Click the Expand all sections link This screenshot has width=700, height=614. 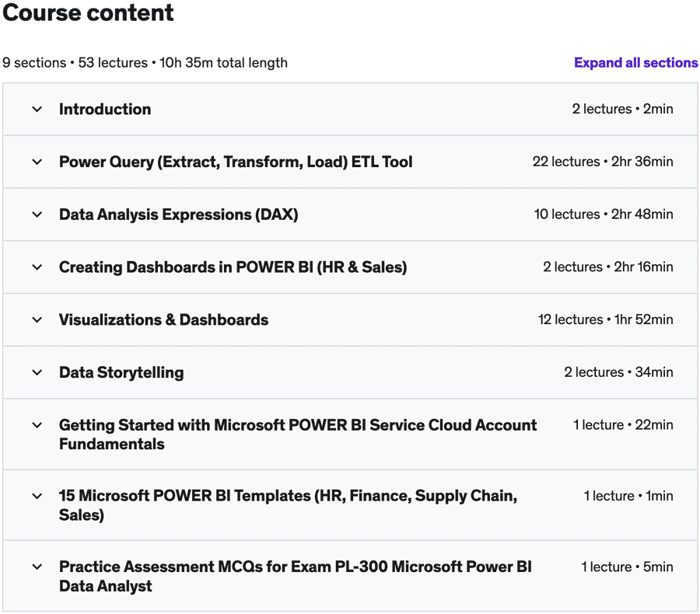click(635, 62)
